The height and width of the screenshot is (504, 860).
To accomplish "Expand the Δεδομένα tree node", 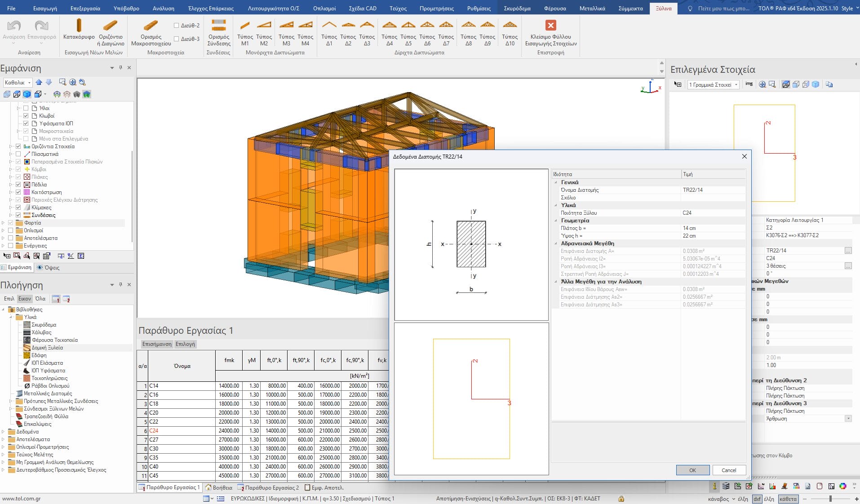I will click(4, 432).
